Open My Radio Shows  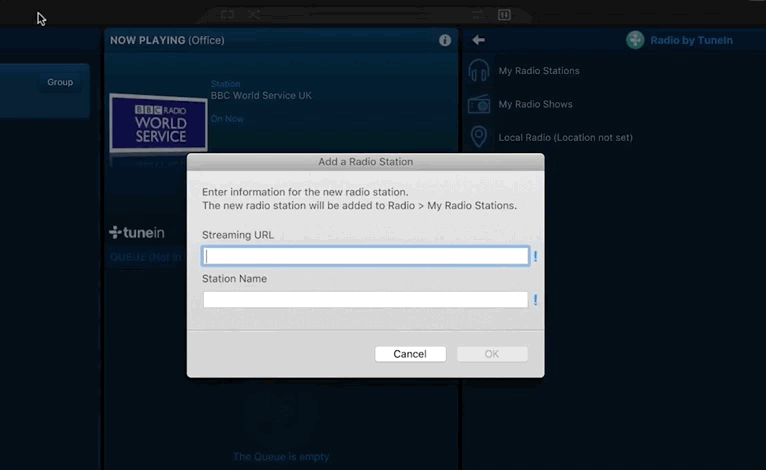[535, 104]
